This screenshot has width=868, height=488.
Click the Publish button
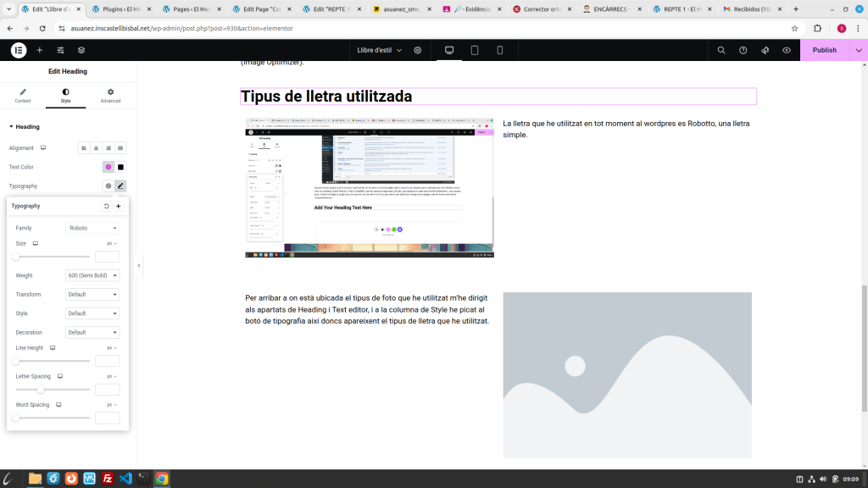tap(824, 50)
